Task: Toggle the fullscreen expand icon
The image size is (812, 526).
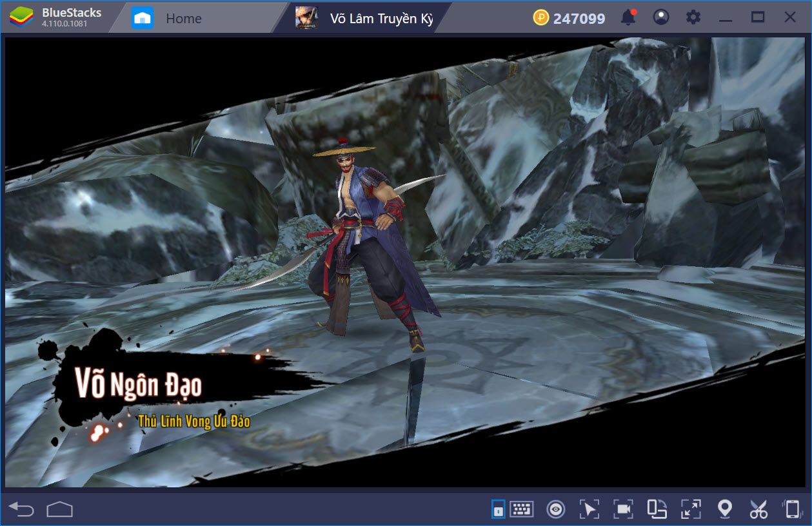Action: pos(691,509)
